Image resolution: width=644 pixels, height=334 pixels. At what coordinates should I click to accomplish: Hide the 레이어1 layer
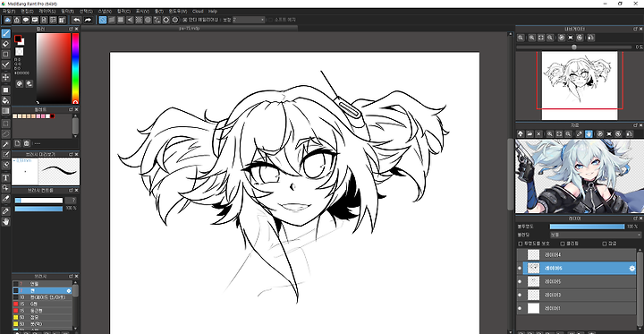coord(520,308)
